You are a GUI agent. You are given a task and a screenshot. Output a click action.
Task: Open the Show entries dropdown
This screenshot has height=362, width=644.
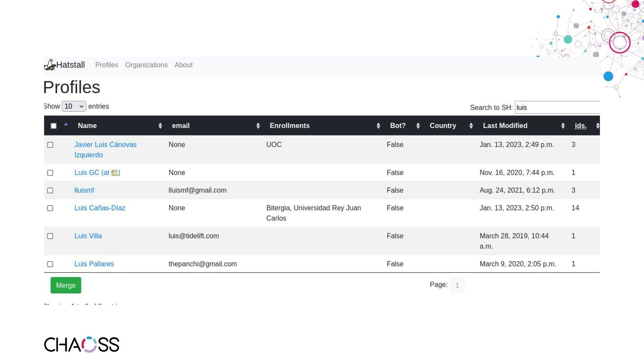[74, 106]
